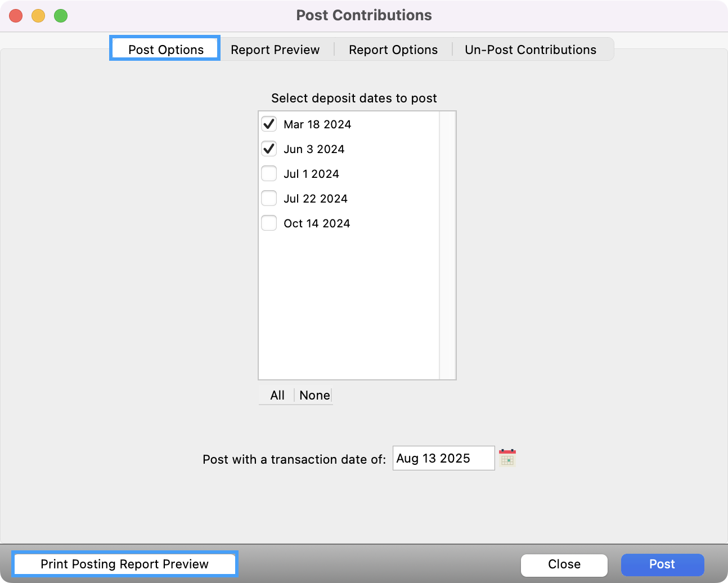Click inside the transaction date field

coord(443,458)
